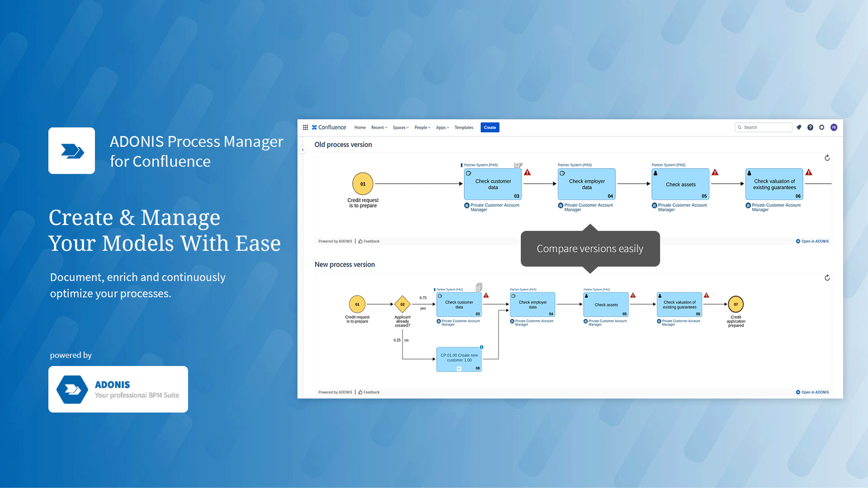
Task: Open Templates in navigation
Action: point(464,127)
